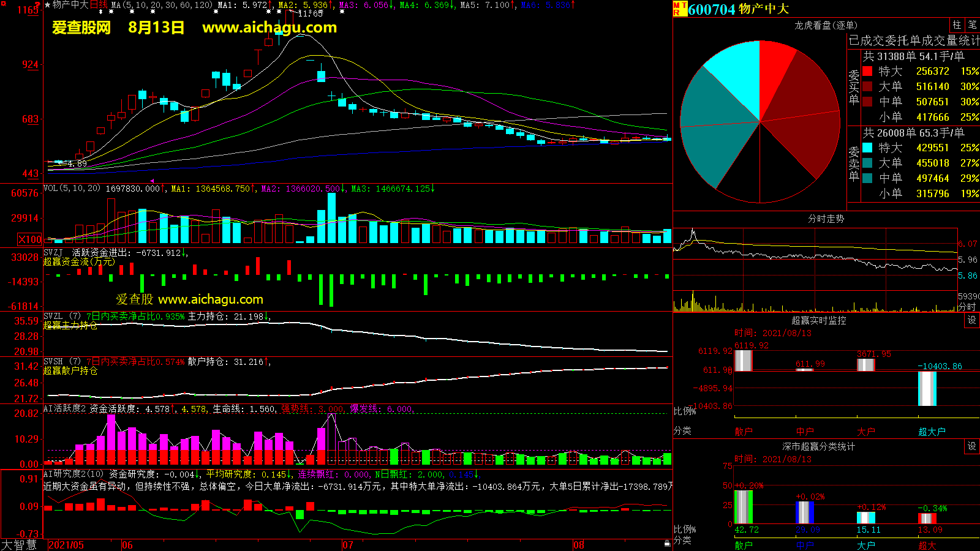
Task: Click the cyan 特大 sell-order legend swatch
Action: (867, 148)
